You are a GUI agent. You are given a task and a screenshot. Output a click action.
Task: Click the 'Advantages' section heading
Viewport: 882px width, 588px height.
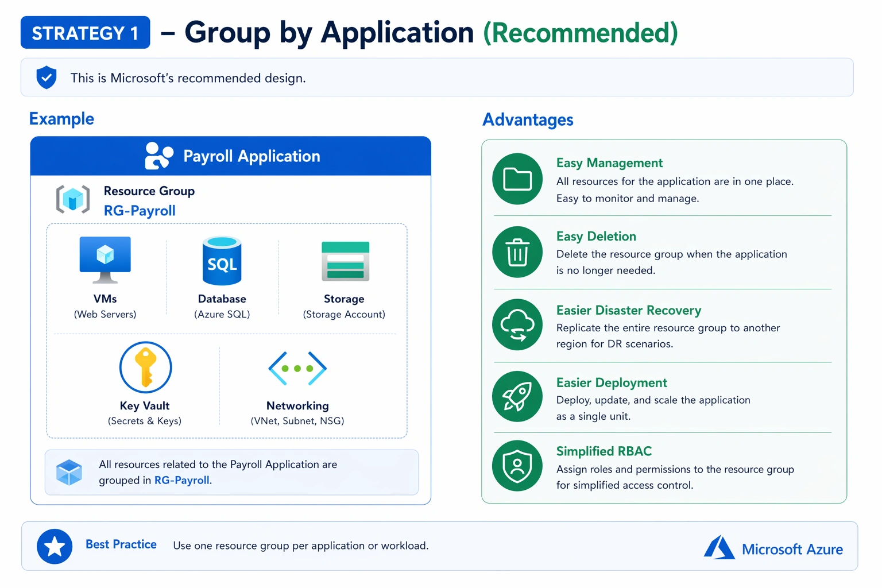pos(528,119)
